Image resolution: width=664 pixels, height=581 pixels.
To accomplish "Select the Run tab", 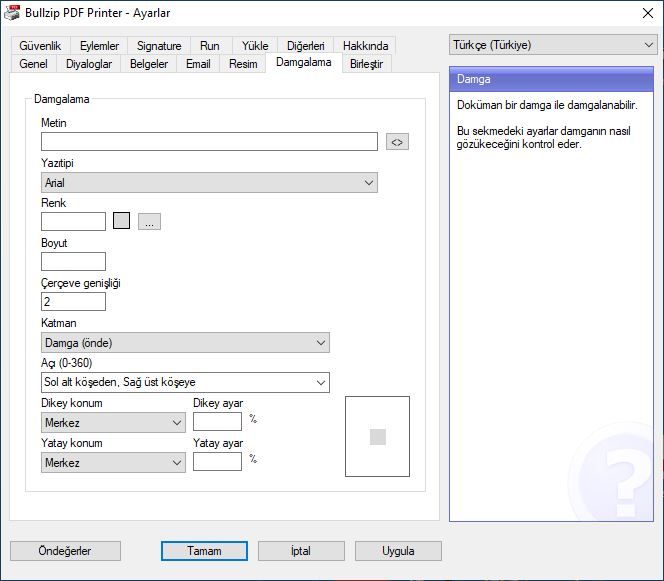I will [210, 46].
